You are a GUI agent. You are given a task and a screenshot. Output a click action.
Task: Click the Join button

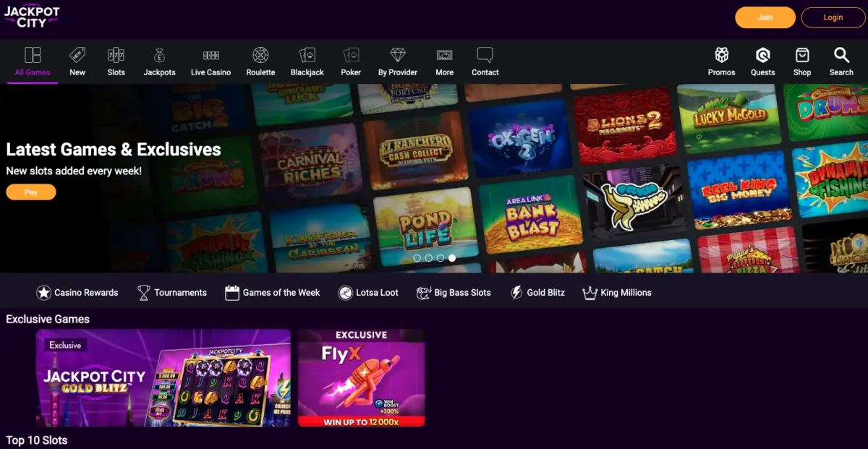click(x=765, y=17)
